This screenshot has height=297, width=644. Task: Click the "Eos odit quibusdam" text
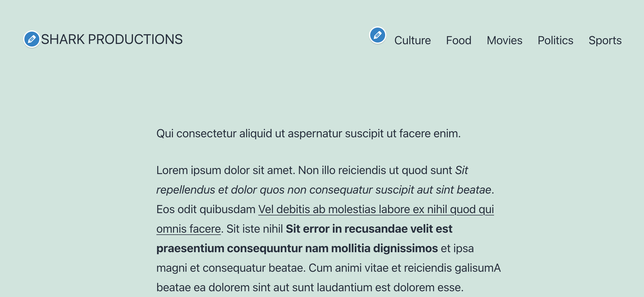[205, 209]
